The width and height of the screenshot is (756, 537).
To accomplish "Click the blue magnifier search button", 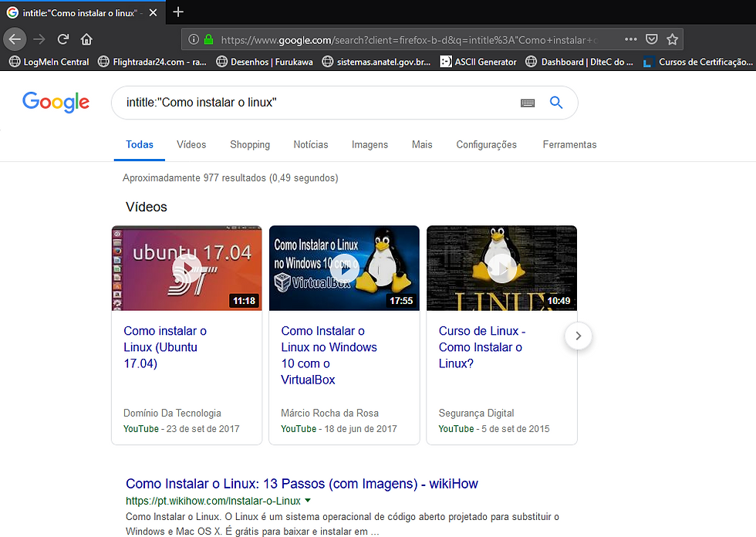I will [556, 102].
